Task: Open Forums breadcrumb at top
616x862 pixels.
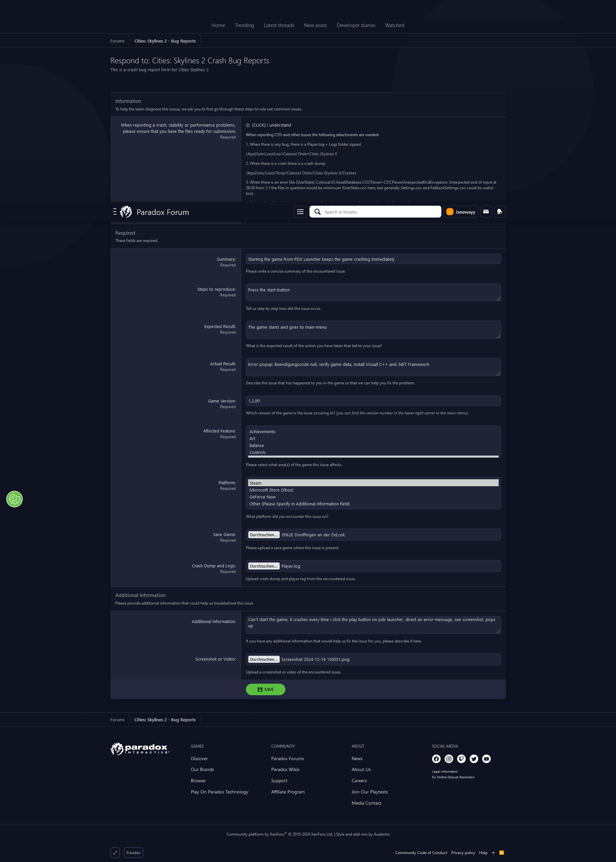Action: (117, 41)
